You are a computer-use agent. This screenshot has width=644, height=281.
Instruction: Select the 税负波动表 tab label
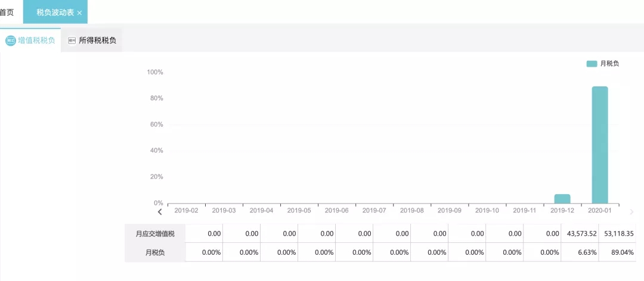[x=55, y=12]
